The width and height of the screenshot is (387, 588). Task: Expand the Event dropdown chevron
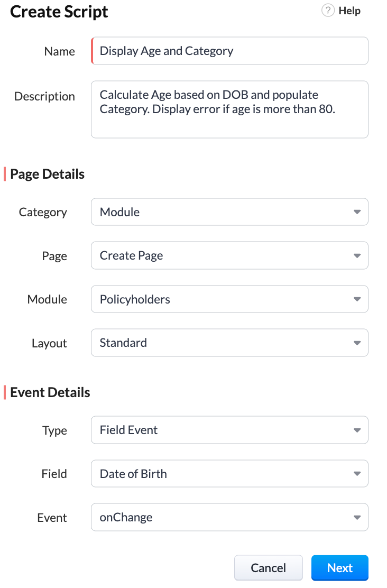tap(356, 517)
